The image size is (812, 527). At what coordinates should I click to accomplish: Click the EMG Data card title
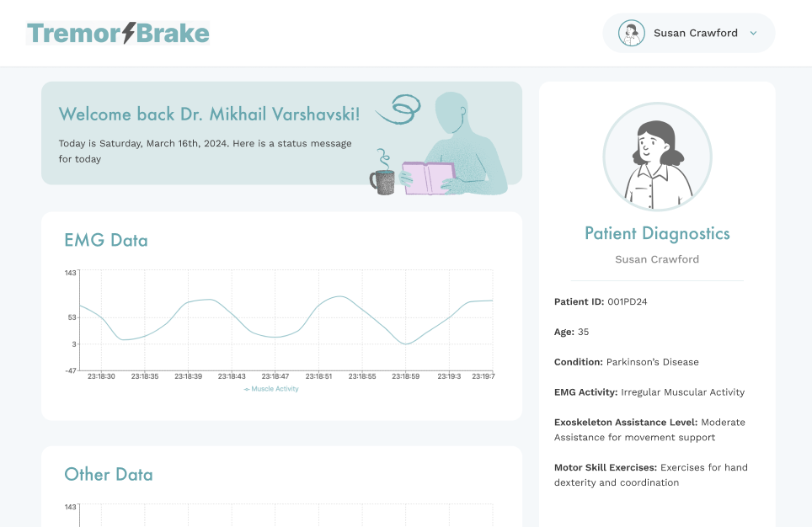click(x=106, y=241)
